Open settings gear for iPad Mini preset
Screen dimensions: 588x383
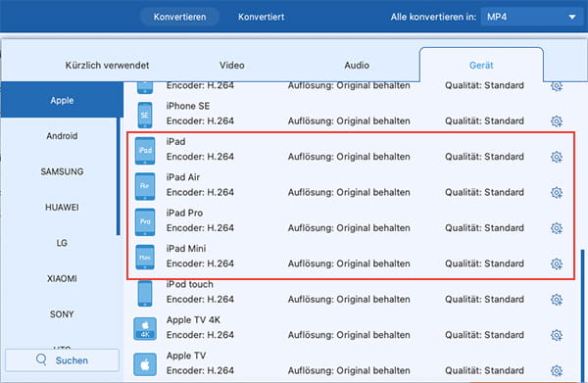(x=557, y=263)
